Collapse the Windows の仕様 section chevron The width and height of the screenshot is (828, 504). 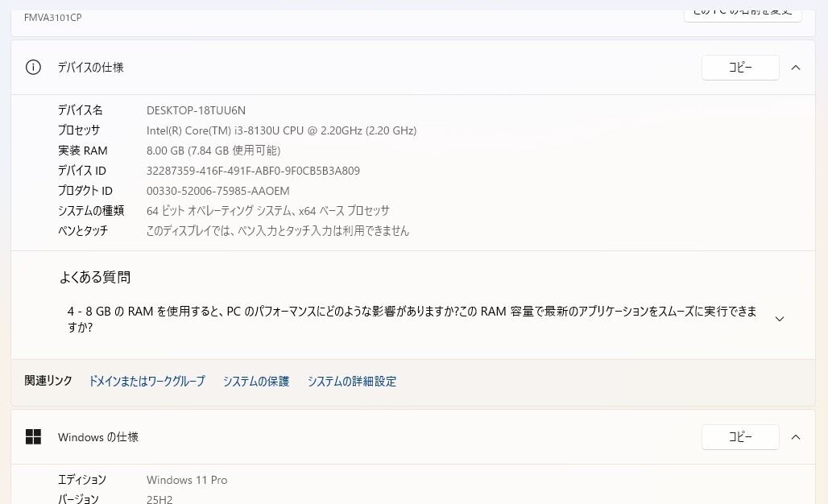click(x=795, y=437)
